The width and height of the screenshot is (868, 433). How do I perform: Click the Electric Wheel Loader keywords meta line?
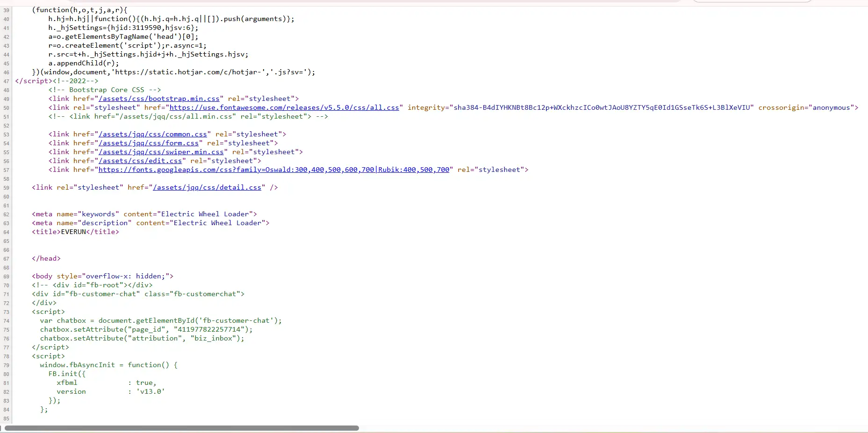pos(144,214)
